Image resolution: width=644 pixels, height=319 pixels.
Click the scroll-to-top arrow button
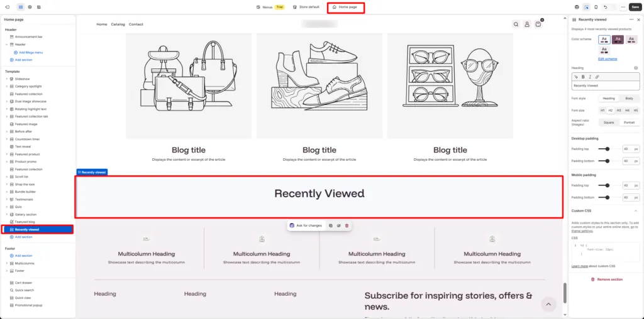tap(548, 304)
